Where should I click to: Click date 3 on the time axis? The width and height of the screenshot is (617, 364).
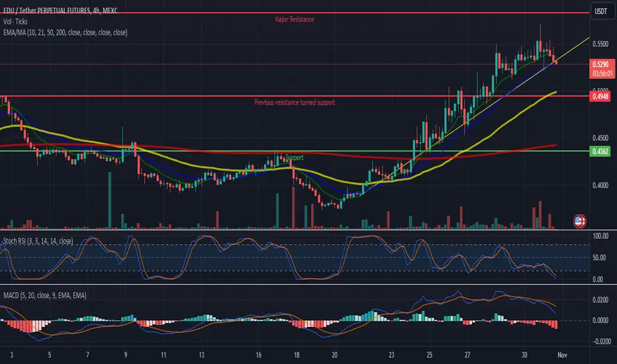tap(11, 355)
